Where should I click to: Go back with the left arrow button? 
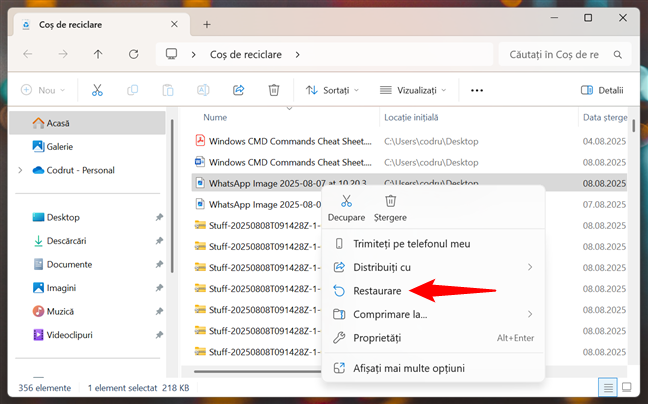pos(28,54)
